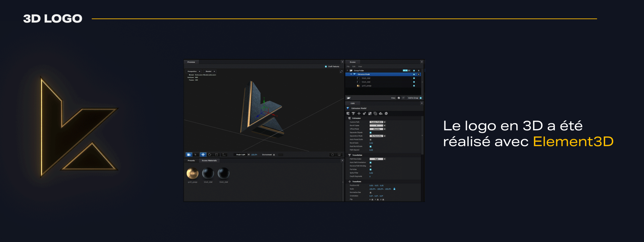Delete Extrusion Model with its X
Screen dimensions: 644x242
(419, 74)
